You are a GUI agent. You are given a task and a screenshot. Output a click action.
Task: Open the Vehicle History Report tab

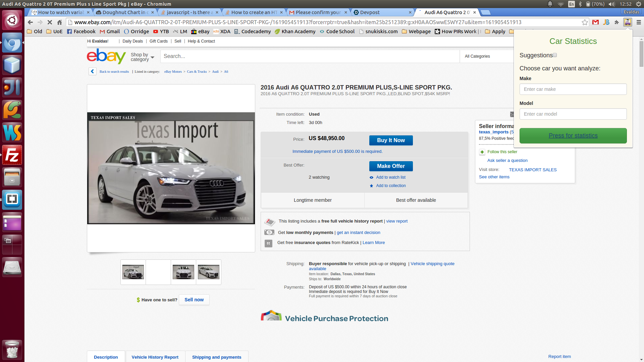click(x=155, y=357)
